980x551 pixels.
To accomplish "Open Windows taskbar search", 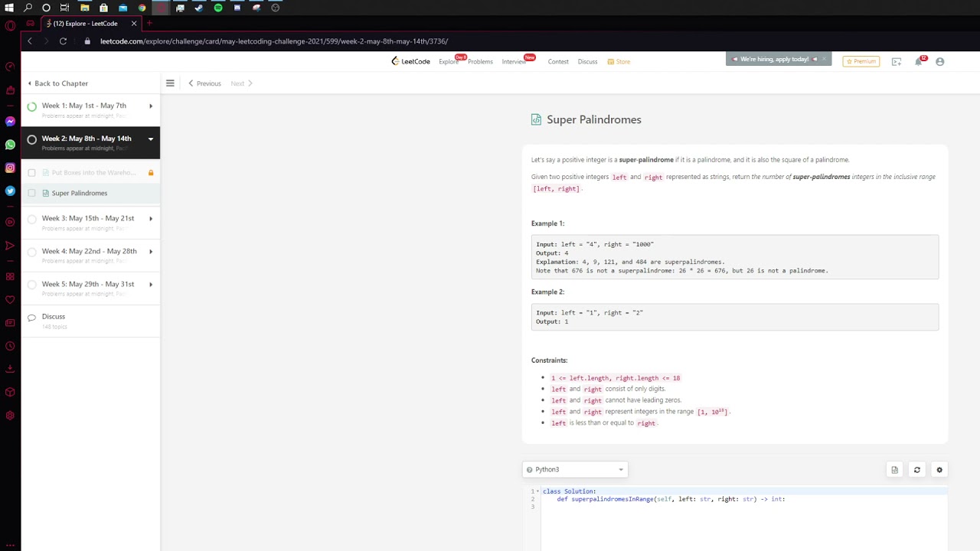I will click(x=28, y=8).
